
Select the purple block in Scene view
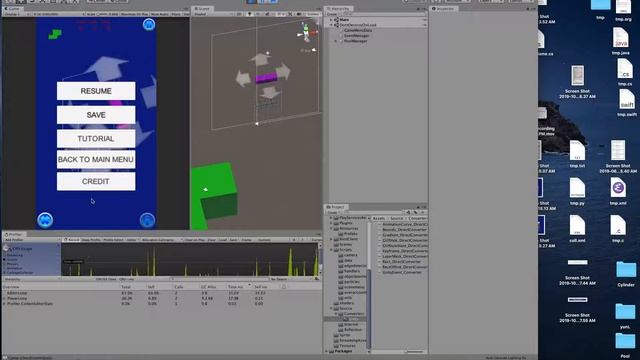(x=266, y=78)
